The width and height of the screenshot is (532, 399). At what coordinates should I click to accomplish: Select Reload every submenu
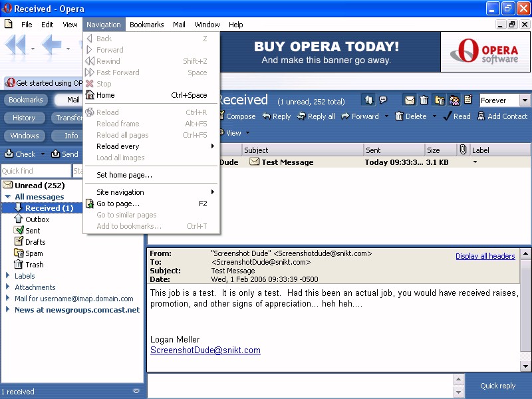(x=152, y=146)
